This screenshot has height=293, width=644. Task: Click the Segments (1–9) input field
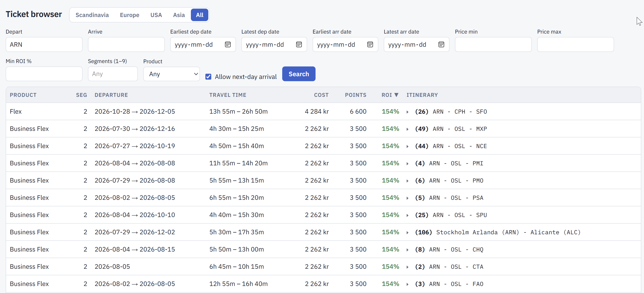click(113, 74)
